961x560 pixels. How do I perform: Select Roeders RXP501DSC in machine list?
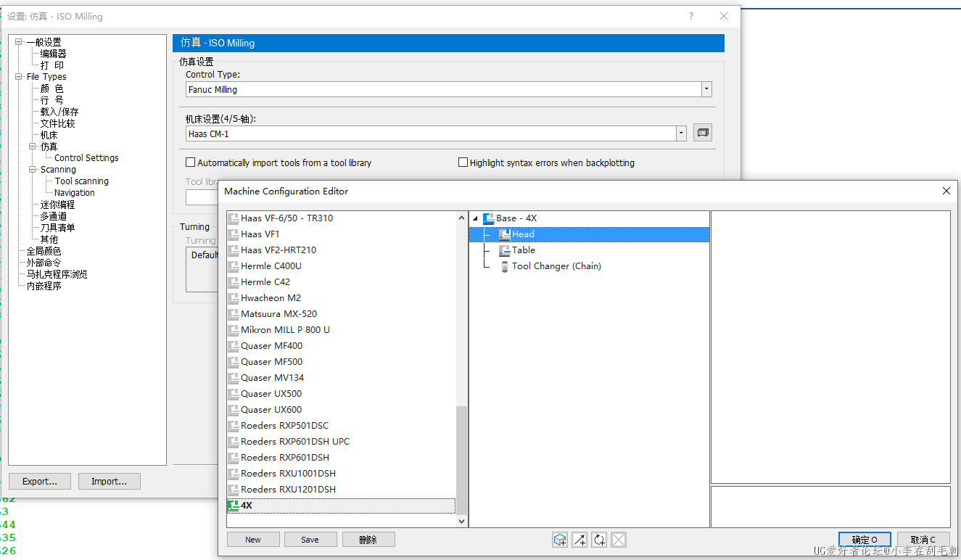click(x=284, y=426)
